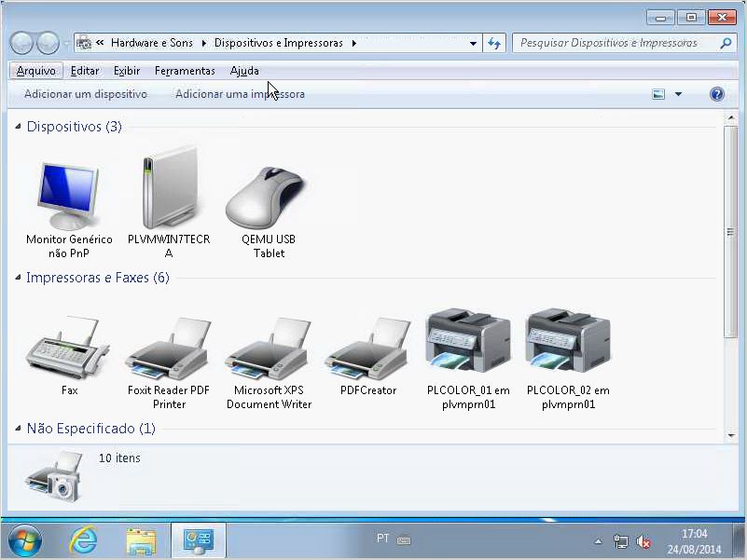This screenshot has width=747, height=560.
Task: Click the Pesquisar Dispositivos e Impressoras search box
Action: (616, 43)
